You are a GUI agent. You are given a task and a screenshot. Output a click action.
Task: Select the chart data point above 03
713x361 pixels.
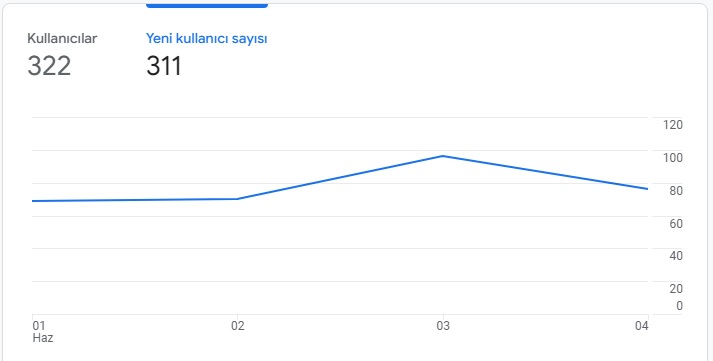(x=442, y=156)
